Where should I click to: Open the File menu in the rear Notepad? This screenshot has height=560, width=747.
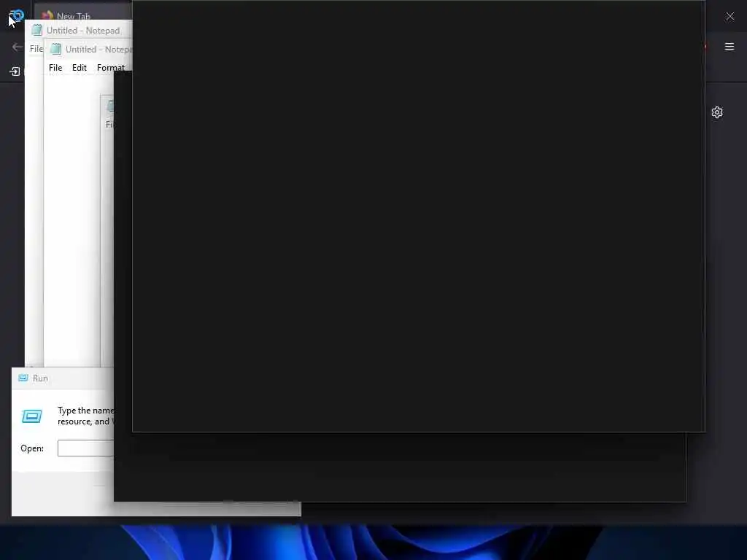click(x=36, y=49)
